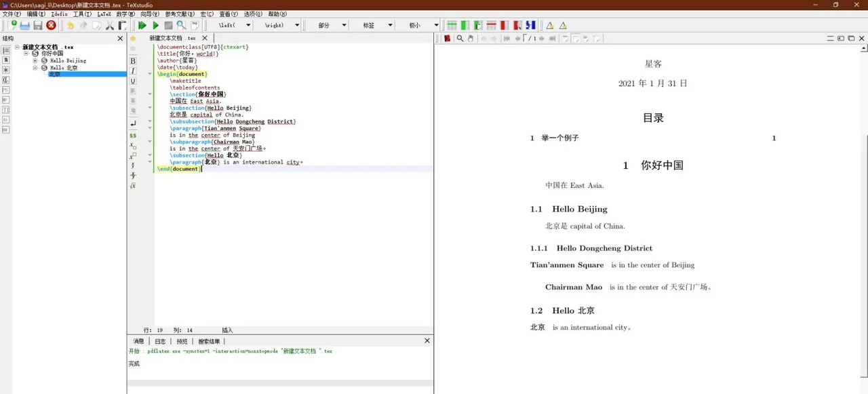Open the 搜索结果 tab in the bottom panel

pos(209,341)
